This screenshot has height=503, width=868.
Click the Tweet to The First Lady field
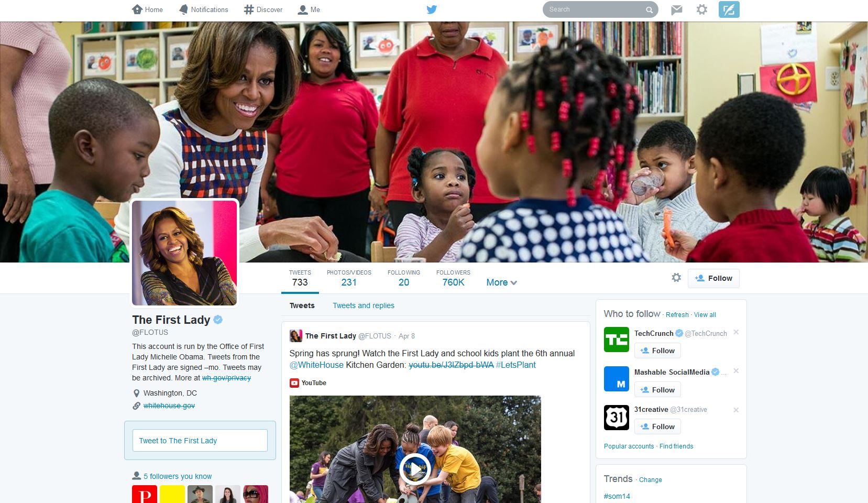point(200,441)
